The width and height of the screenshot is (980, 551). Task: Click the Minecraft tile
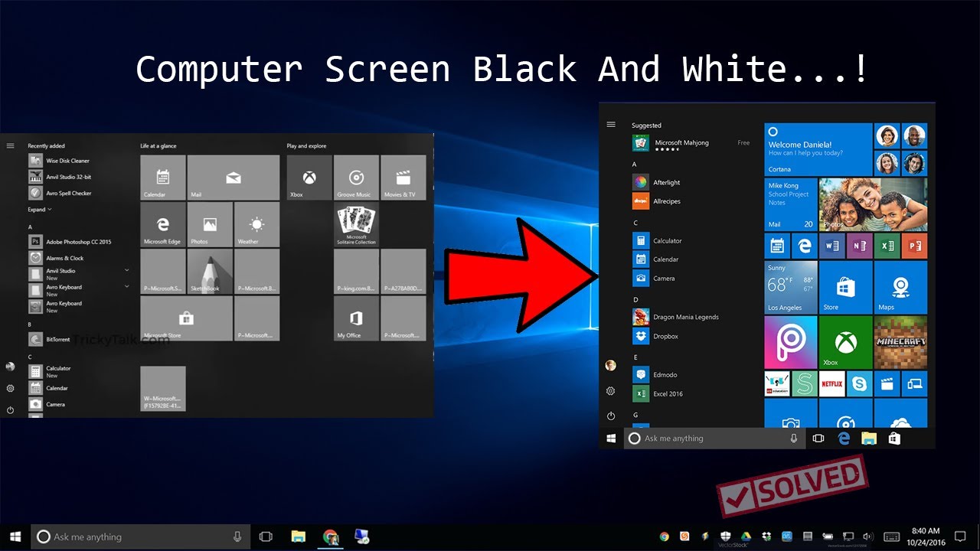pyautogui.click(x=900, y=342)
